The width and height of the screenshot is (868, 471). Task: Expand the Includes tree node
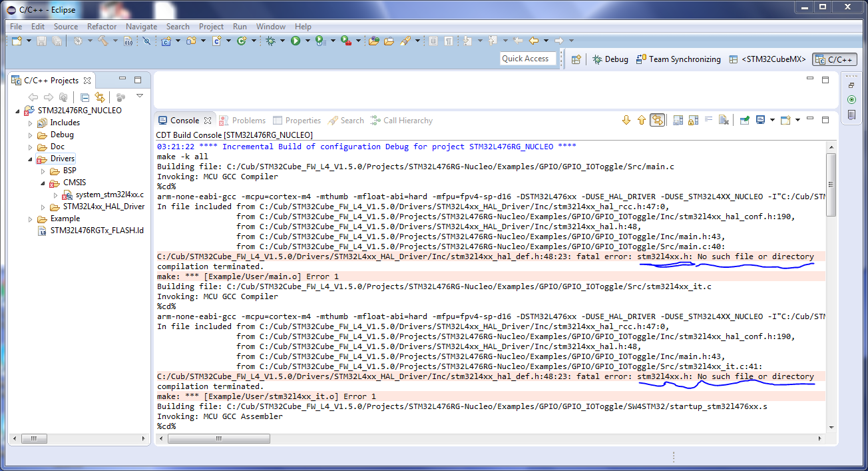pyautogui.click(x=30, y=123)
